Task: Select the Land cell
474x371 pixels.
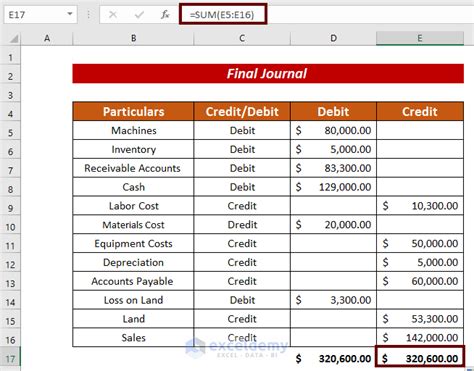Action: click(133, 319)
